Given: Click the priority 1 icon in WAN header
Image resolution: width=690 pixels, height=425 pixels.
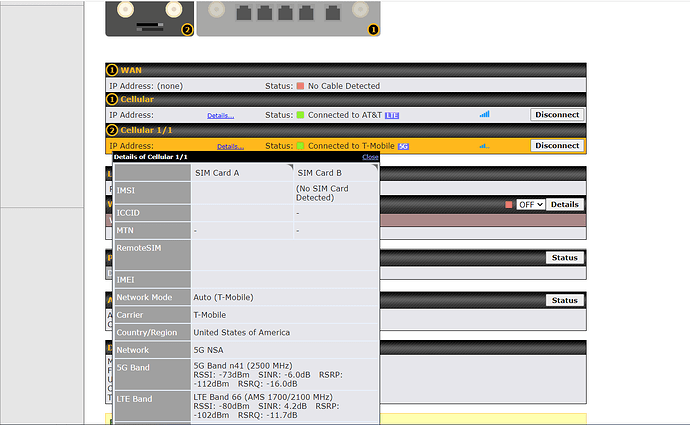Looking at the screenshot, I should coord(113,71).
